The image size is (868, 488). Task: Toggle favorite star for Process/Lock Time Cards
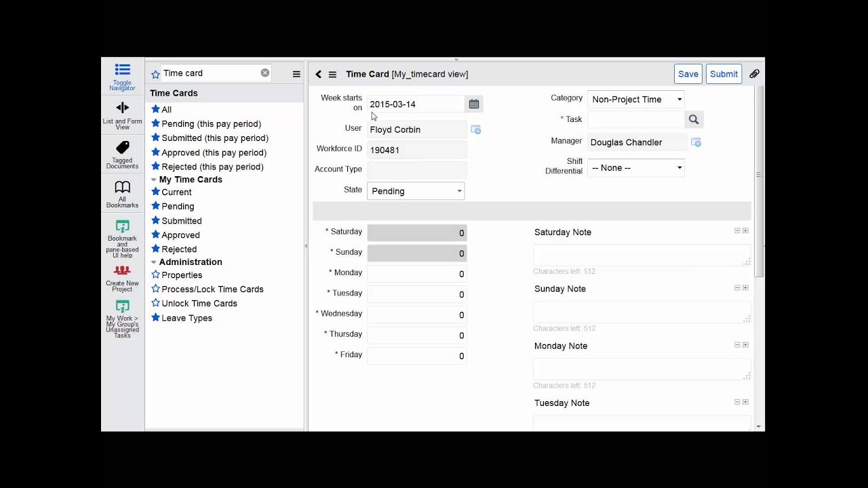(155, 289)
